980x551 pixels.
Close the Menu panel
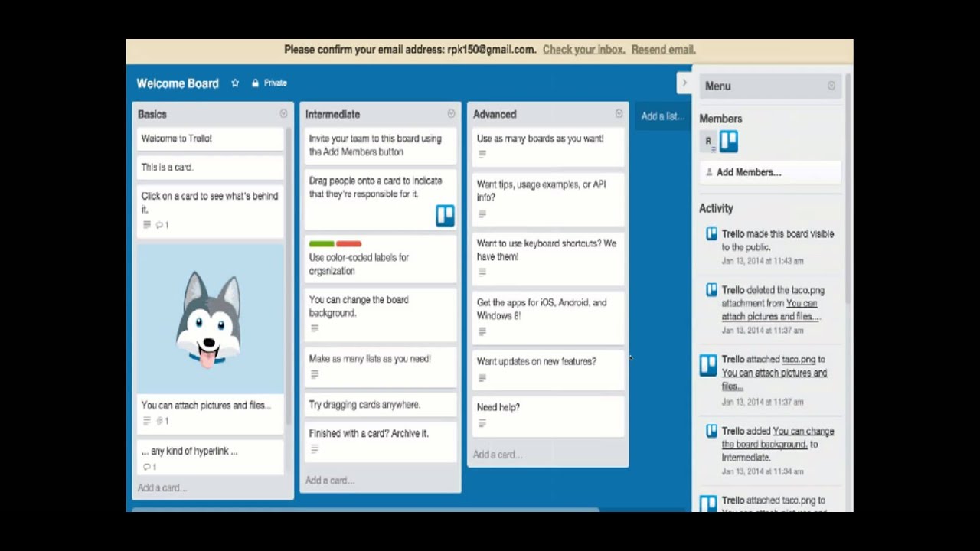pyautogui.click(x=831, y=86)
